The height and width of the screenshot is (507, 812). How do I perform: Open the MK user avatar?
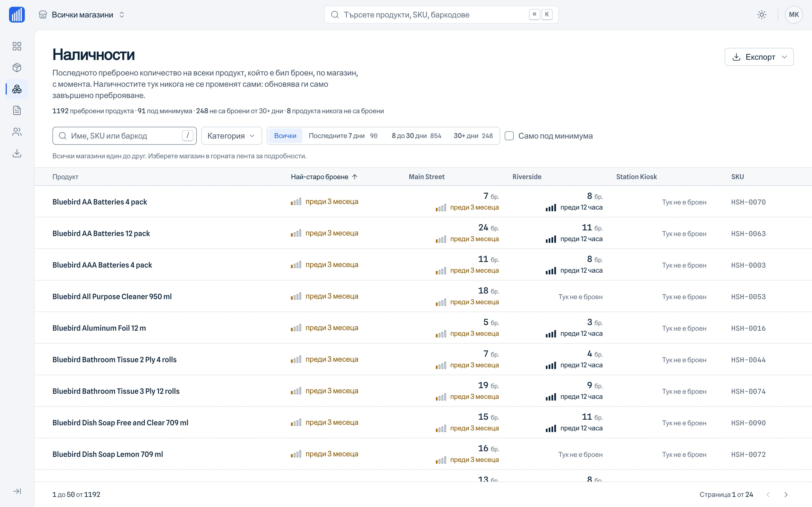pyautogui.click(x=794, y=15)
